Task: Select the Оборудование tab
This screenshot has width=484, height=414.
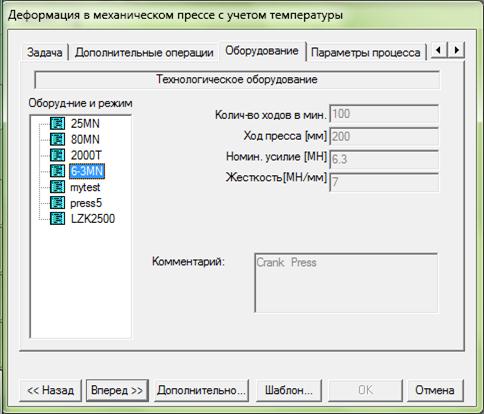Action: (x=262, y=51)
